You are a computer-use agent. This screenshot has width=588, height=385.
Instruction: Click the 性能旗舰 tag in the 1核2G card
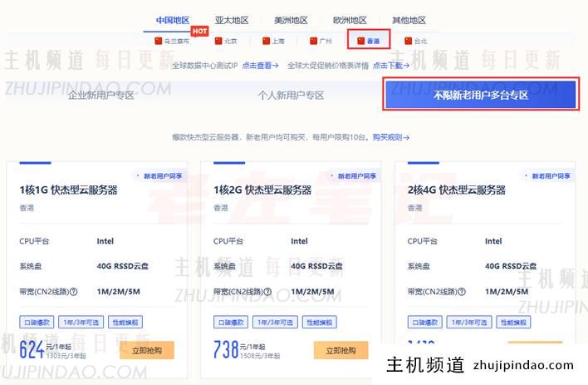[320, 323]
